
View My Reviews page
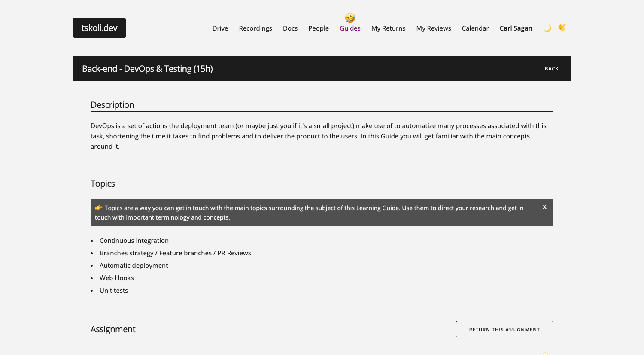click(434, 28)
